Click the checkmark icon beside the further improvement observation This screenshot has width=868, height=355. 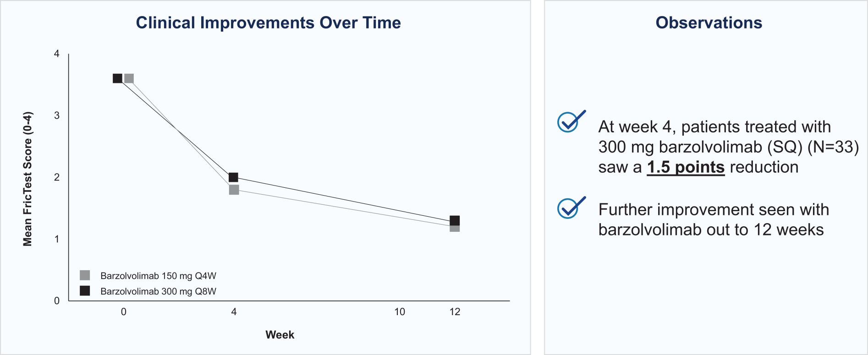pos(570,208)
